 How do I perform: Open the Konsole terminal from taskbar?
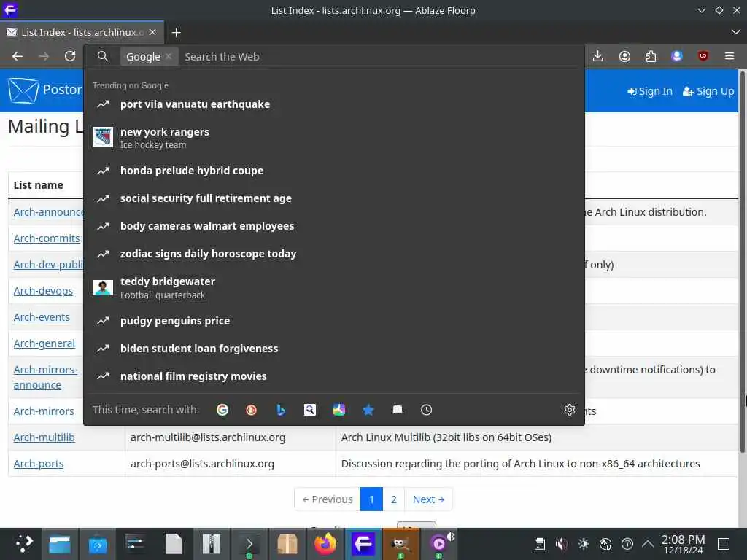(249, 544)
